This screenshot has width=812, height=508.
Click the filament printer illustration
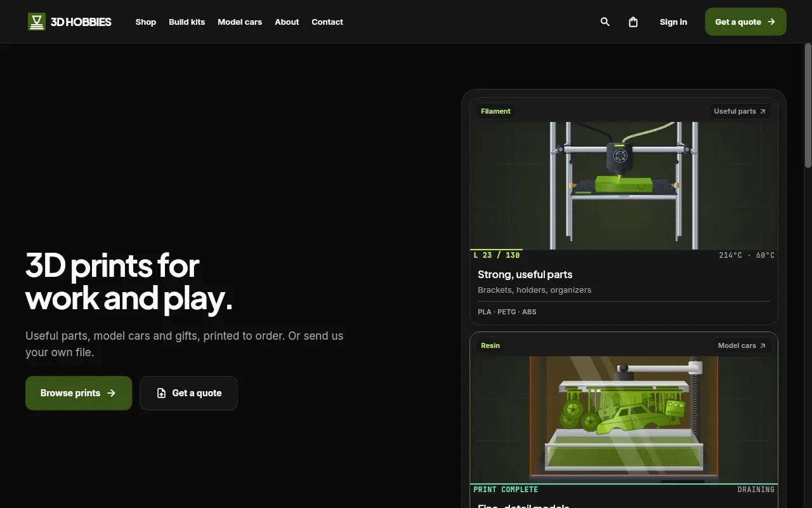click(x=624, y=185)
